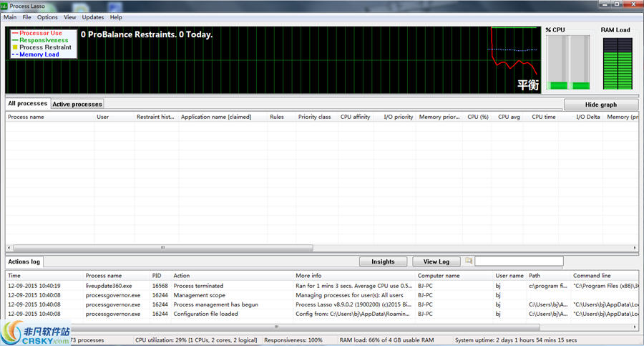Sort by Restraint history column
Screen dimensions: 644x346
point(157,117)
